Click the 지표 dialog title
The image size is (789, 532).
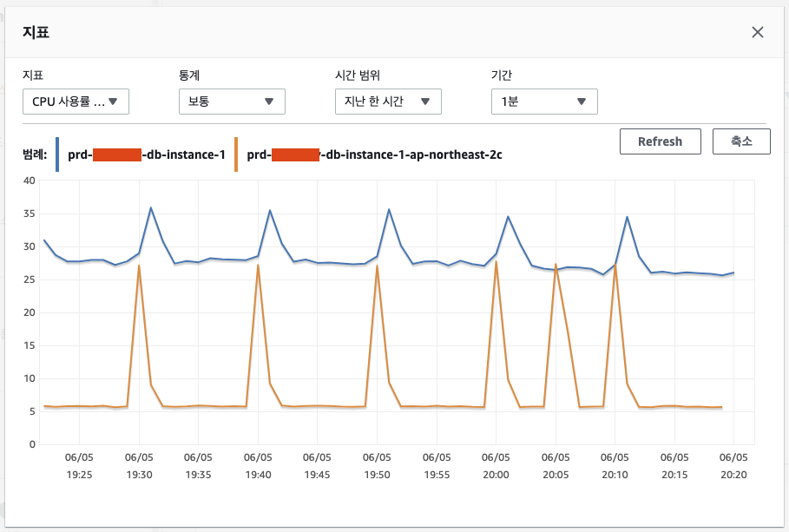tap(36, 32)
